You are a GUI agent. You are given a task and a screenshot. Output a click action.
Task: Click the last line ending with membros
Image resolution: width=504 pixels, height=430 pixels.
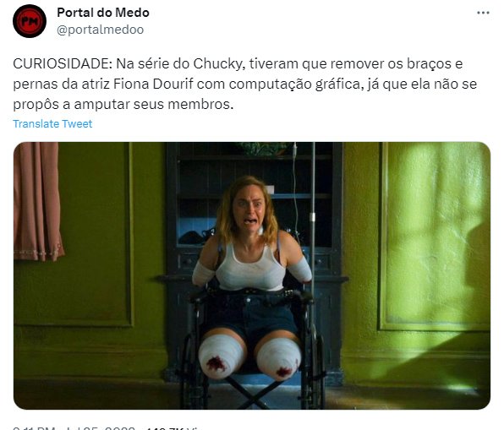click(x=123, y=105)
